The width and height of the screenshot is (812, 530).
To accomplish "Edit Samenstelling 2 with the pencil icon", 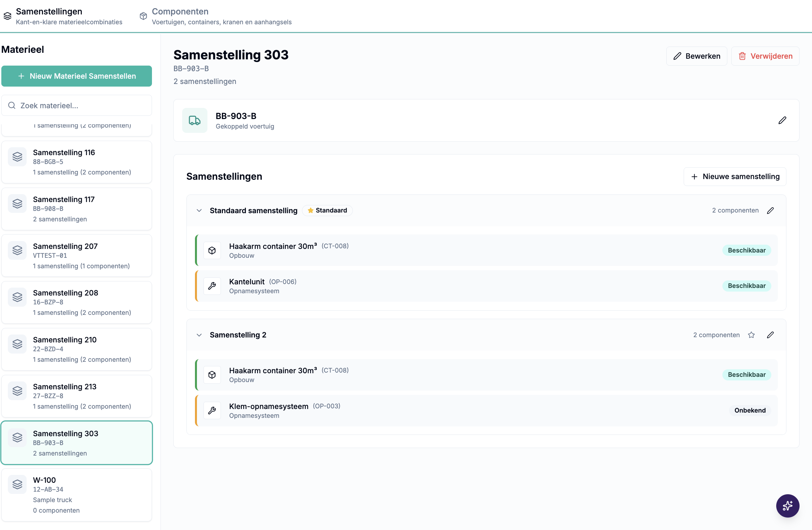I will [x=770, y=335].
